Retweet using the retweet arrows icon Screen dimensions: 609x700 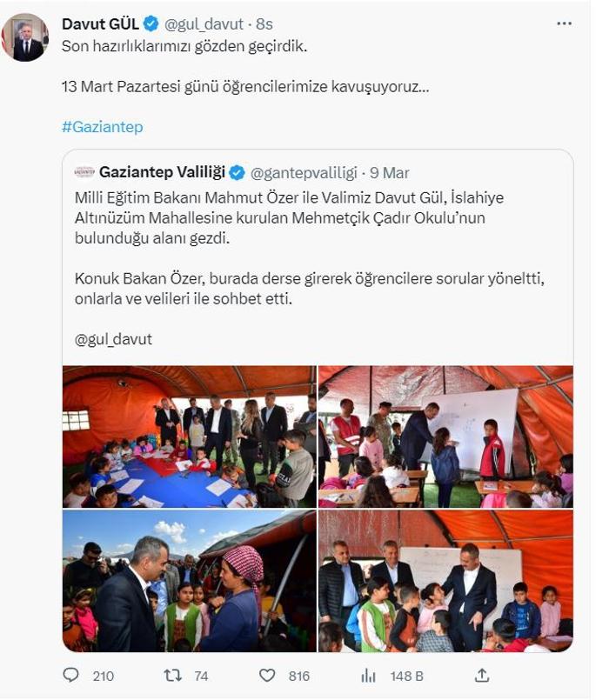(x=172, y=676)
